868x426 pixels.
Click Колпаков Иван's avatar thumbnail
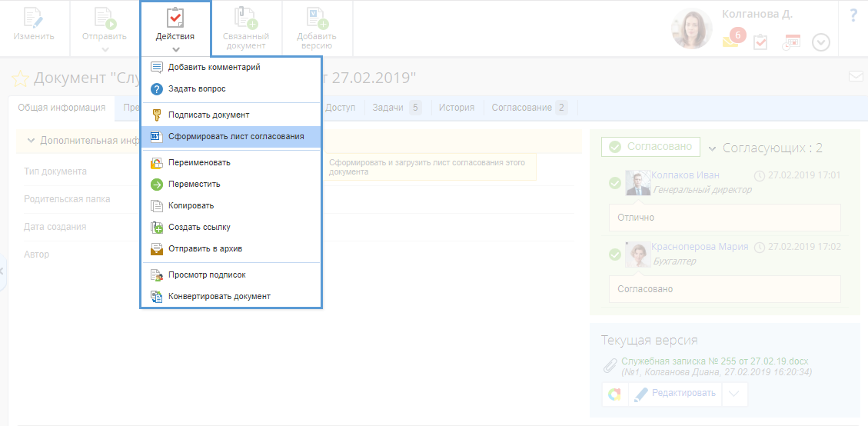[637, 182]
